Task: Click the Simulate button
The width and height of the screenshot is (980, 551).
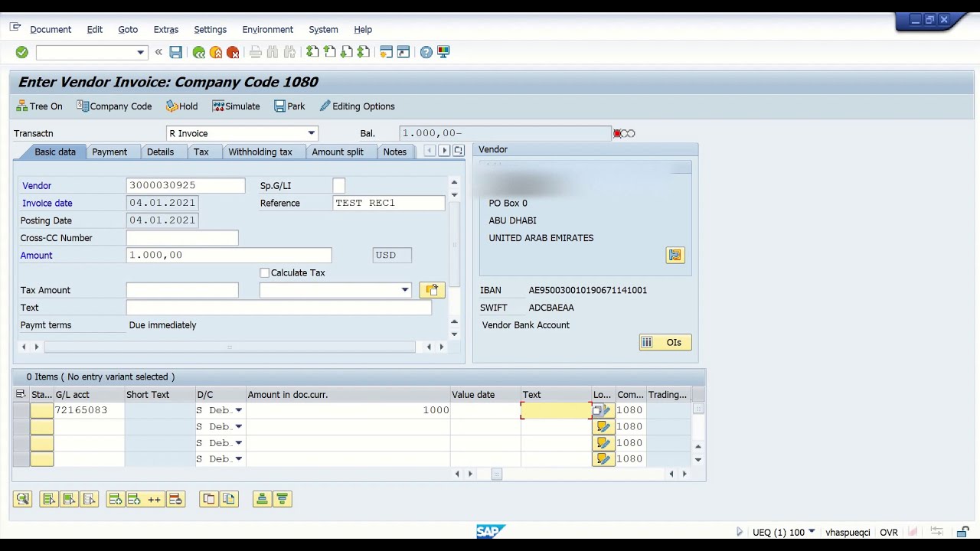Action: 237,106
